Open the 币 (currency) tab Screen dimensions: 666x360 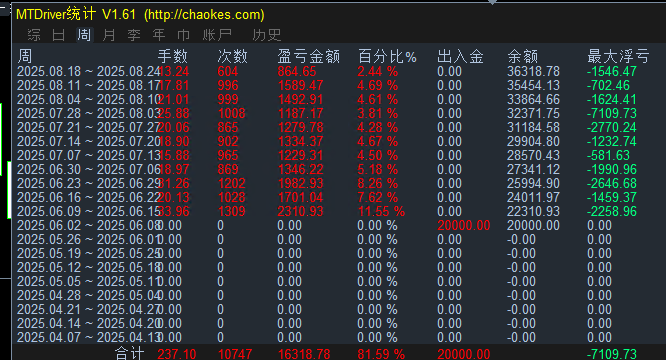pyautogui.click(x=183, y=35)
